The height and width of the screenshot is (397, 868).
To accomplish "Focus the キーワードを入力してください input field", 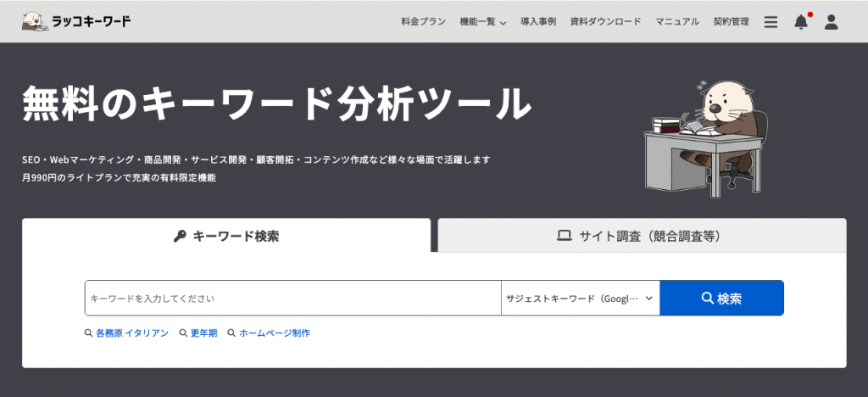I will click(x=292, y=298).
